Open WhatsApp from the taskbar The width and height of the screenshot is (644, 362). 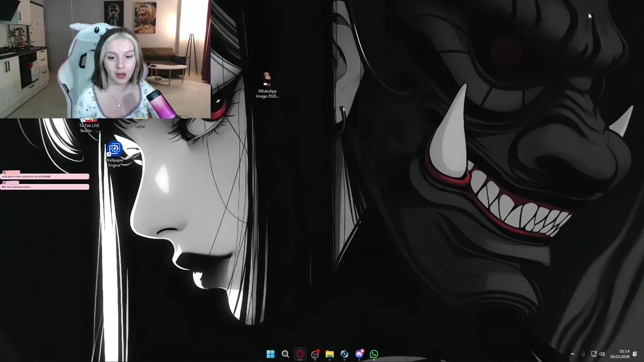tap(374, 354)
